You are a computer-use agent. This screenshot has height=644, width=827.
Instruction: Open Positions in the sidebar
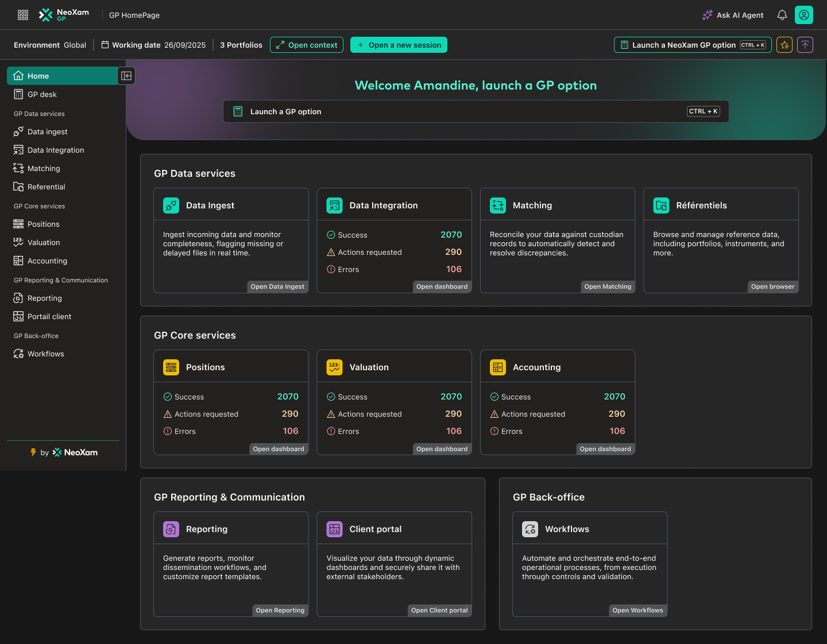point(63,224)
